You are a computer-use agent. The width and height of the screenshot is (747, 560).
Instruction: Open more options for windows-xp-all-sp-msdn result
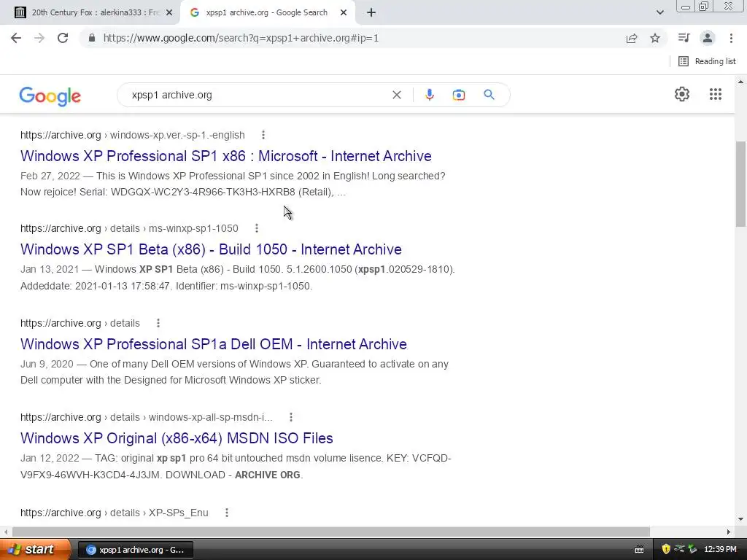[290, 417]
